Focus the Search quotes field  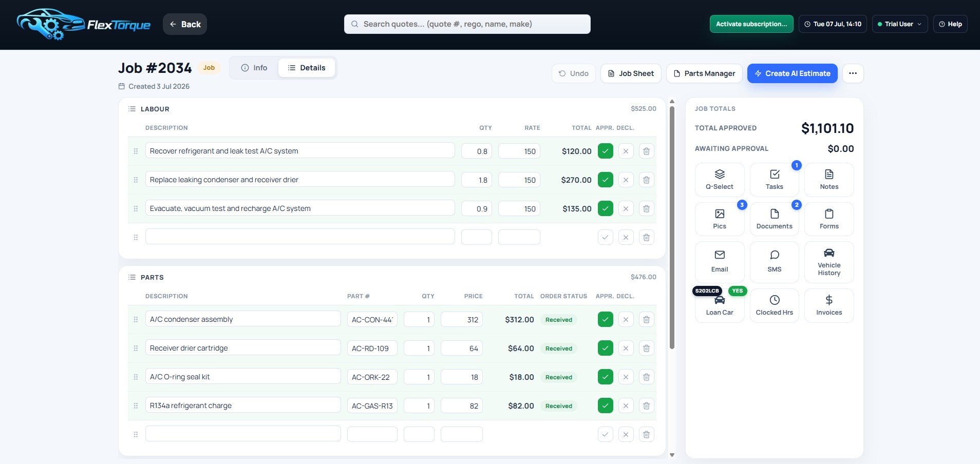click(467, 24)
